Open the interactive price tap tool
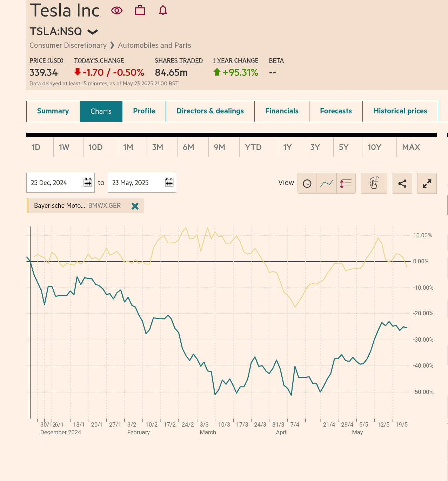The height and width of the screenshot is (481, 448). coord(374,183)
